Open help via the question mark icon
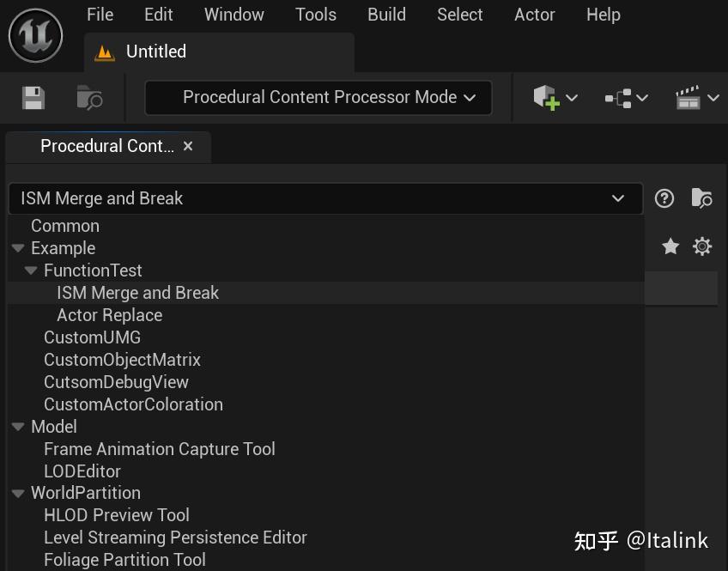The image size is (728, 571). pyautogui.click(x=664, y=198)
